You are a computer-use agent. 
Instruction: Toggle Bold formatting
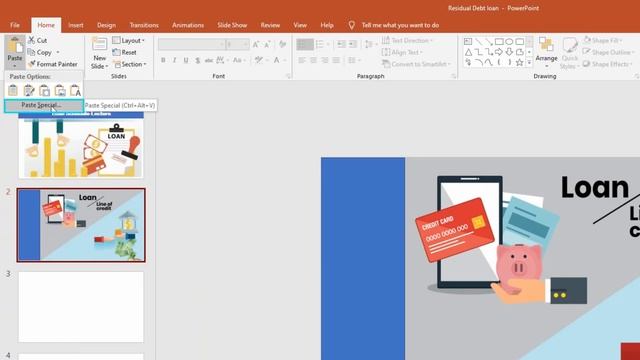163,60
